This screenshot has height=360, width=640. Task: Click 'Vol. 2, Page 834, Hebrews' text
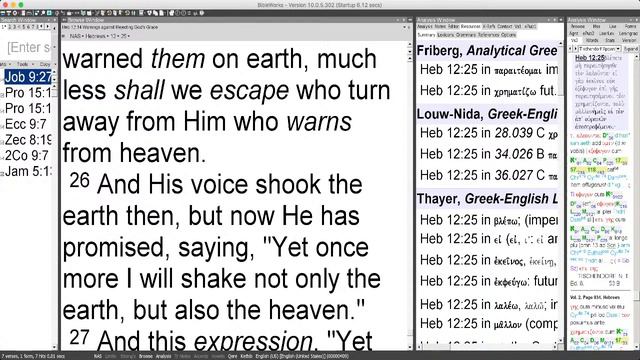pyautogui.click(x=595, y=297)
